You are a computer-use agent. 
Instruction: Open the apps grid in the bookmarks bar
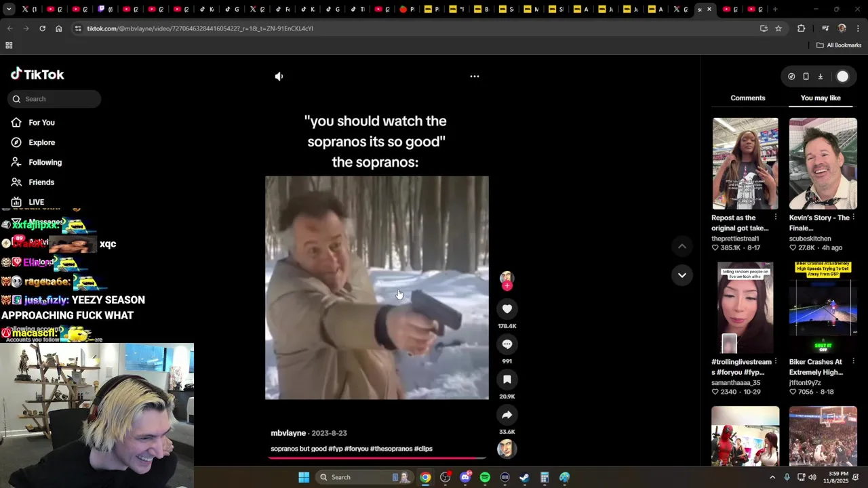point(9,45)
